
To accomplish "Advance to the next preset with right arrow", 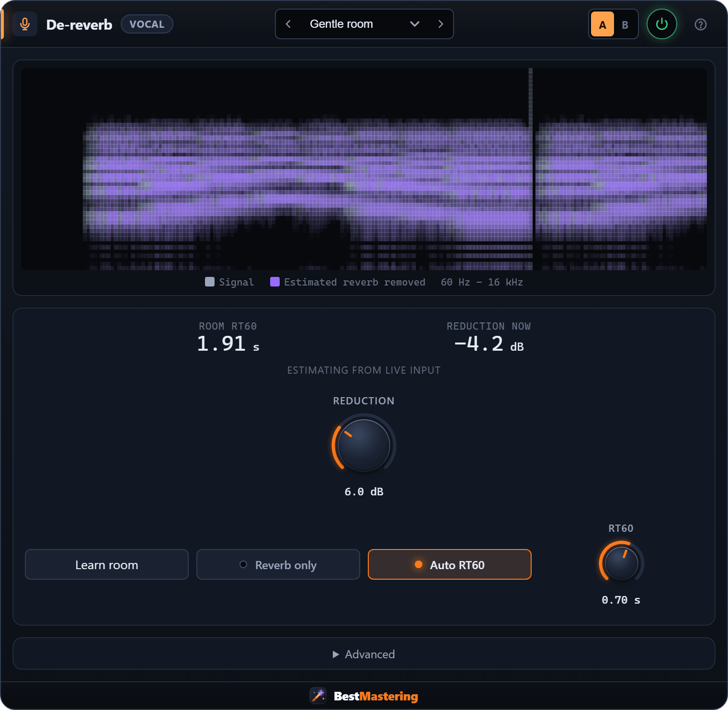I will pyautogui.click(x=441, y=24).
